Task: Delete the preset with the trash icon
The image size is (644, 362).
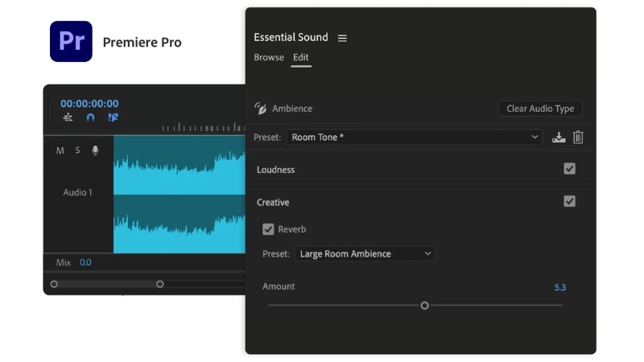Action: (578, 138)
